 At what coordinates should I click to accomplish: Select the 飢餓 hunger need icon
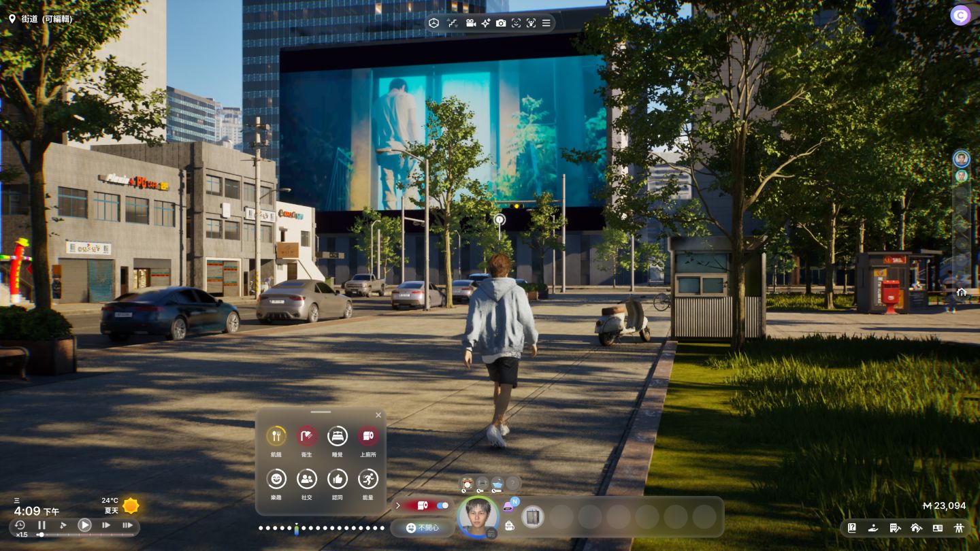point(276,436)
